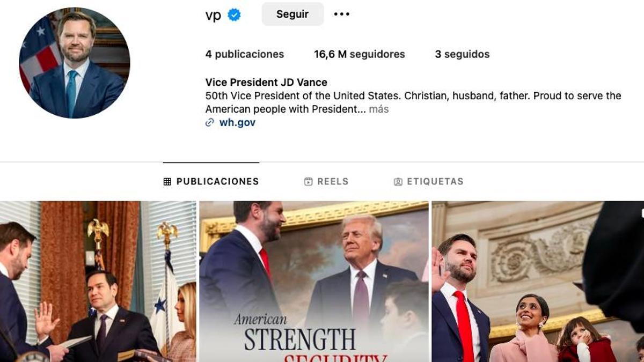View the 16,6 M seguidores list
The height and width of the screenshot is (362, 644).
click(360, 54)
